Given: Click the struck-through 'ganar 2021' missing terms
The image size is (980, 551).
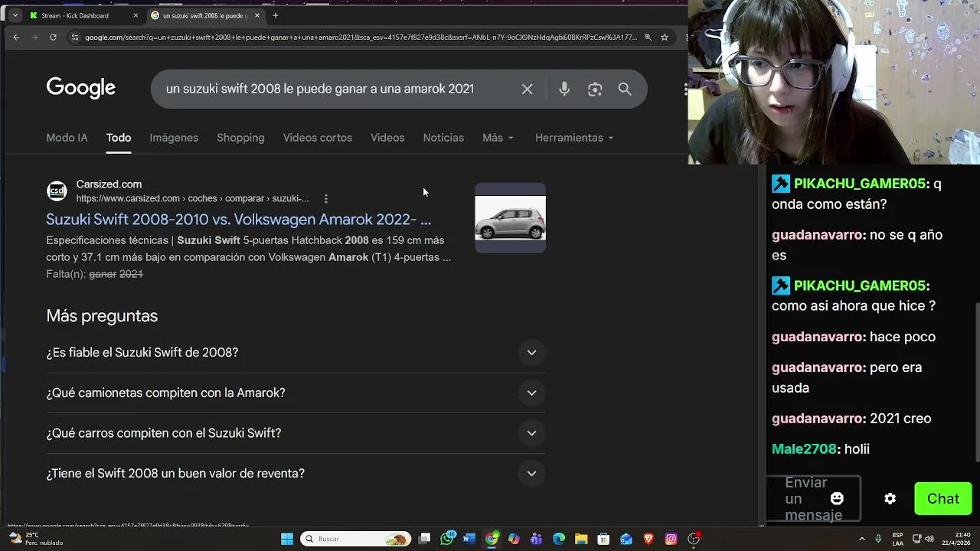Looking at the screenshot, I should pyautogui.click(x=116, y=274).
